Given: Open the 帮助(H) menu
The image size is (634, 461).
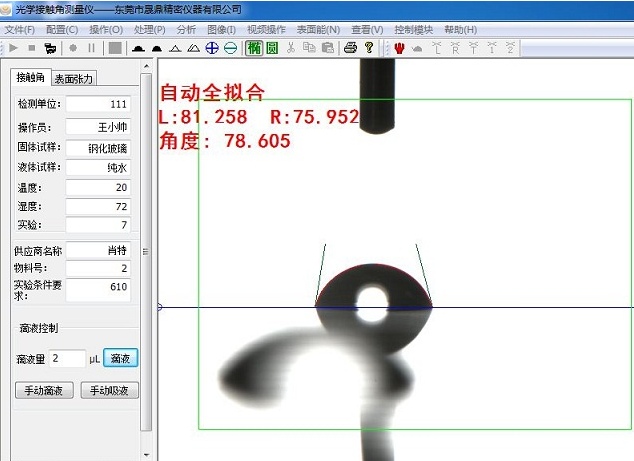Looking at the screenshot, I should point(461,30).
